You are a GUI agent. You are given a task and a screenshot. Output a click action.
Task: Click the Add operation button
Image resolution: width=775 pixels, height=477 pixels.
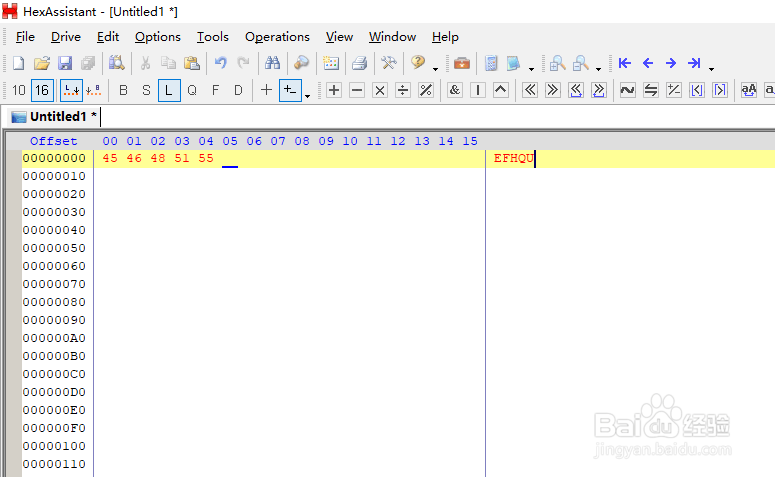point(334,90)
